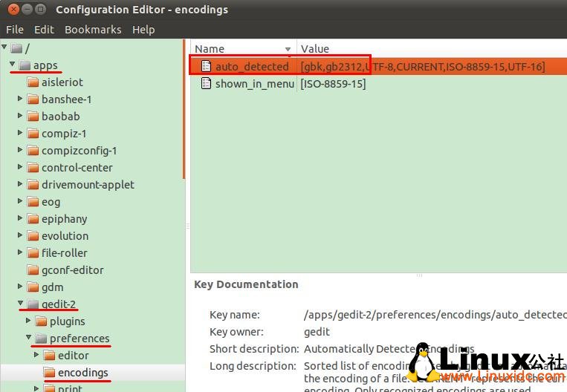Open the Help menu

(x=143, y=29)
